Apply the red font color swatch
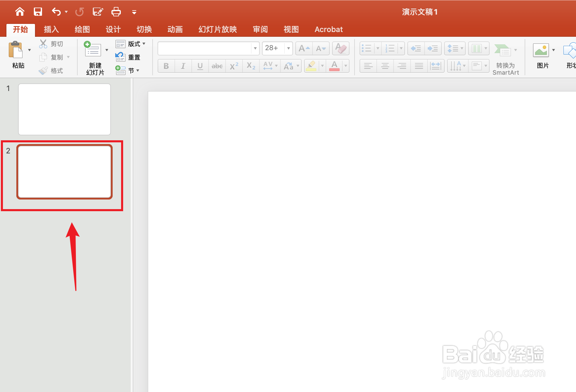 tap(334, 66)
